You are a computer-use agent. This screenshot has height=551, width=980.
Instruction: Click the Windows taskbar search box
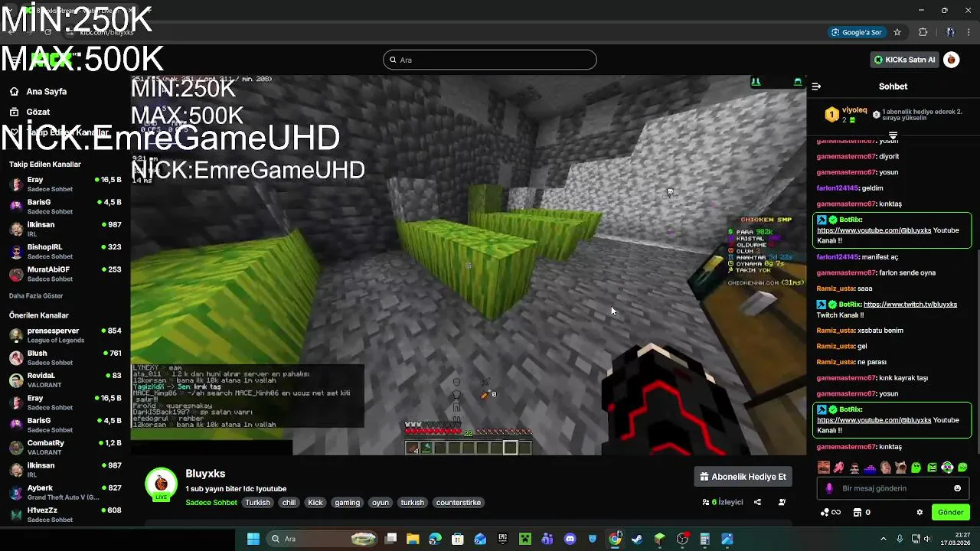tap(322, 539)
